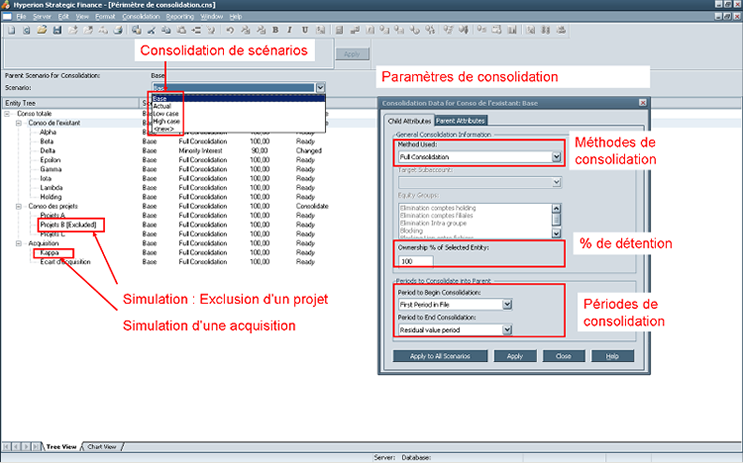Viewport: 743px width, 463px height.
Task: Switch to the Chart View tab
Action: click(102, 447)
